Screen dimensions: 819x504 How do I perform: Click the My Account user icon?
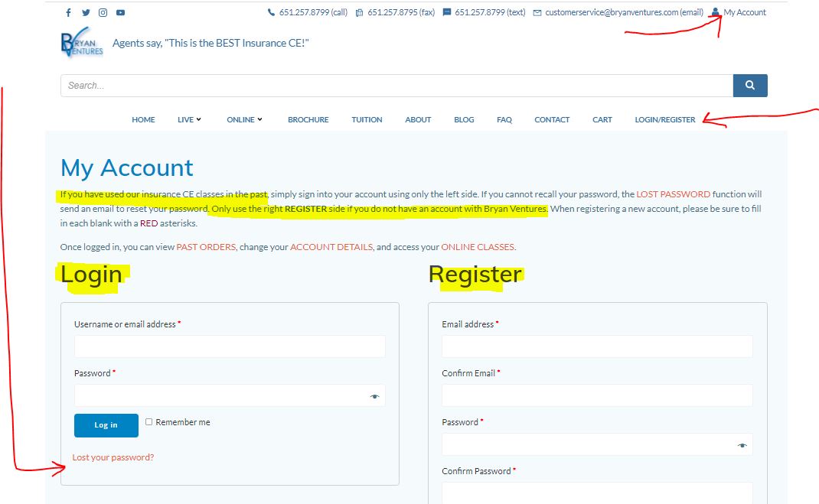715,12
